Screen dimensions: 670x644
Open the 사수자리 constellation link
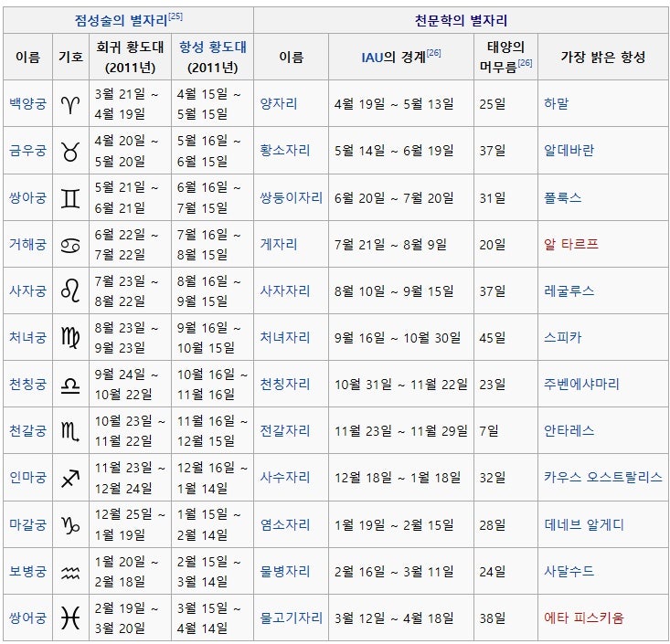285,478
